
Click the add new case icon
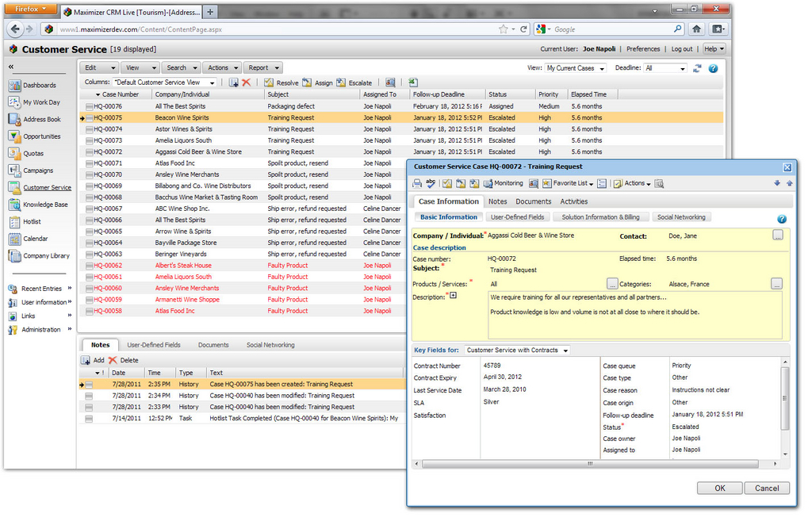pyautogui.click(x=234, y=82)
